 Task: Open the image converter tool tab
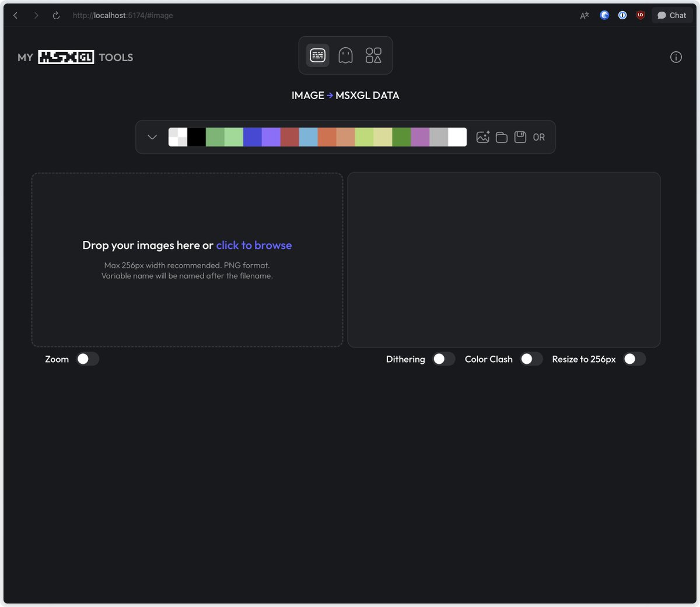[x=318, y=55]
